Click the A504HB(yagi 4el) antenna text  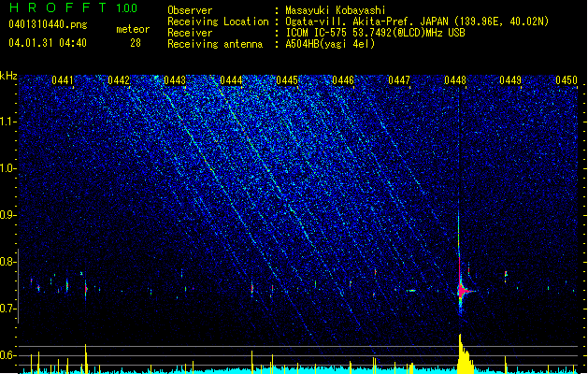point(330,44)
